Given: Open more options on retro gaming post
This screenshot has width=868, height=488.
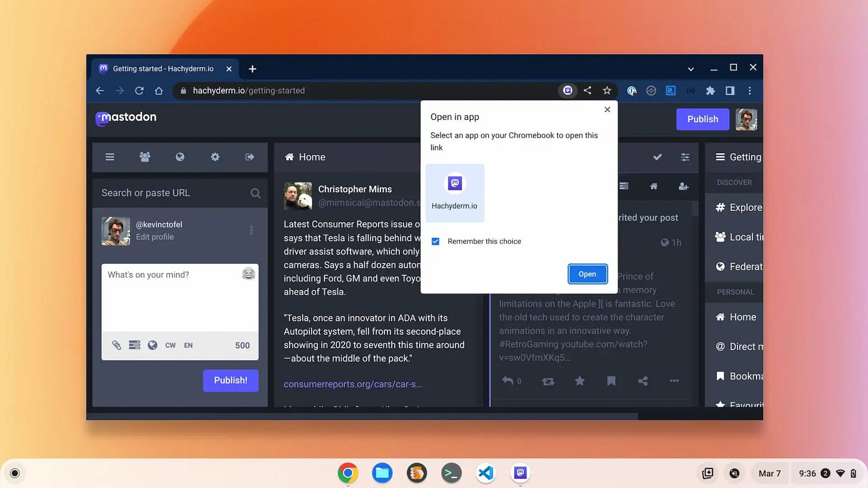Looking at the screenshot, I should [x=674, y=381].
